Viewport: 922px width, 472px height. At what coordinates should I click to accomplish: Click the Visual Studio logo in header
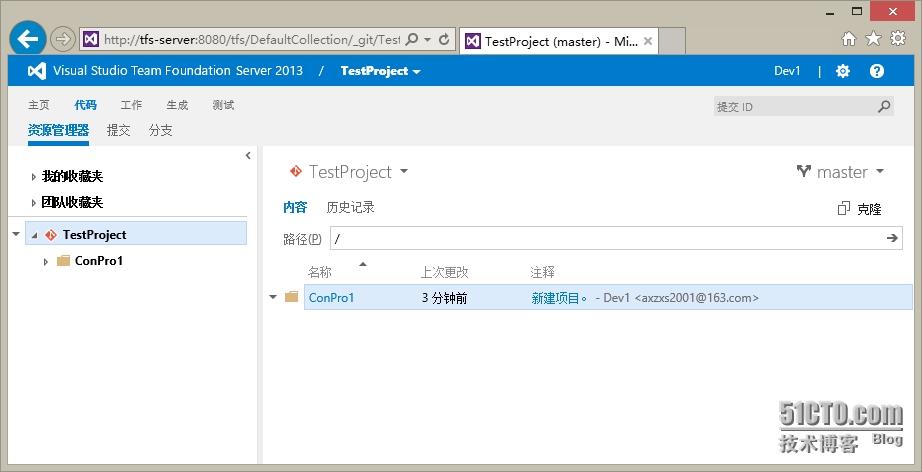pos(37,71)
